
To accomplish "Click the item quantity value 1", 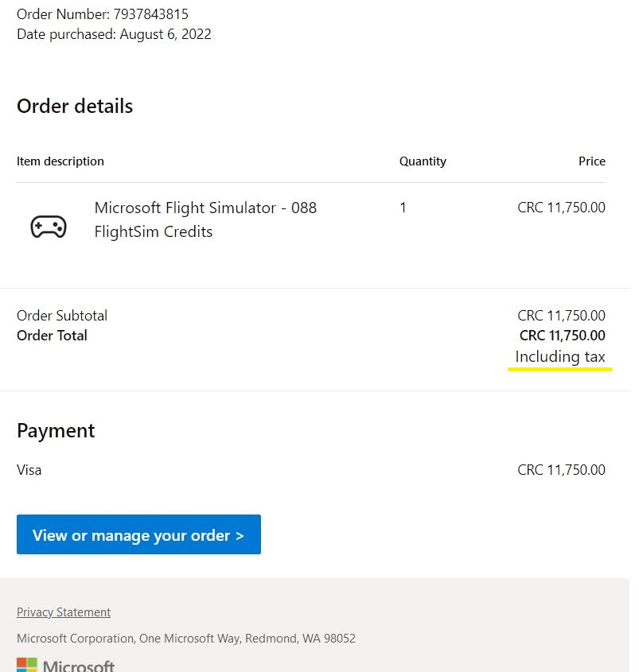I will click(x=403, y=208).
